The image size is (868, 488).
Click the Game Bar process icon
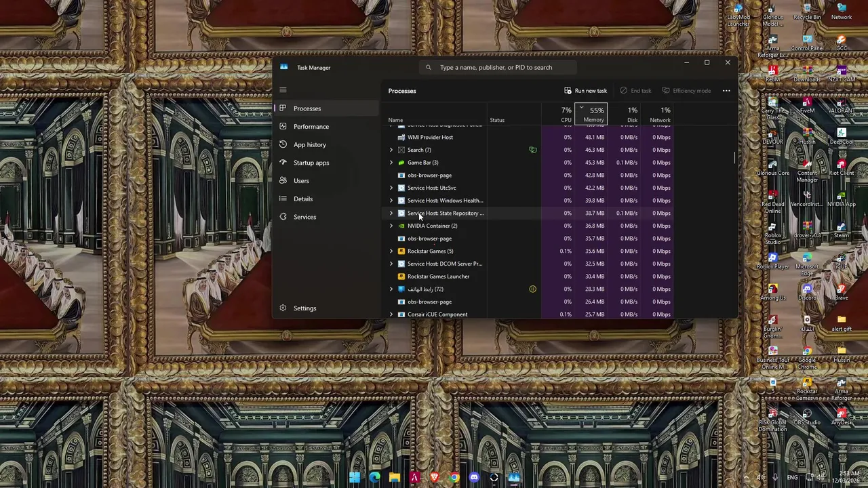pyautogui.click(x=401, y=163)
